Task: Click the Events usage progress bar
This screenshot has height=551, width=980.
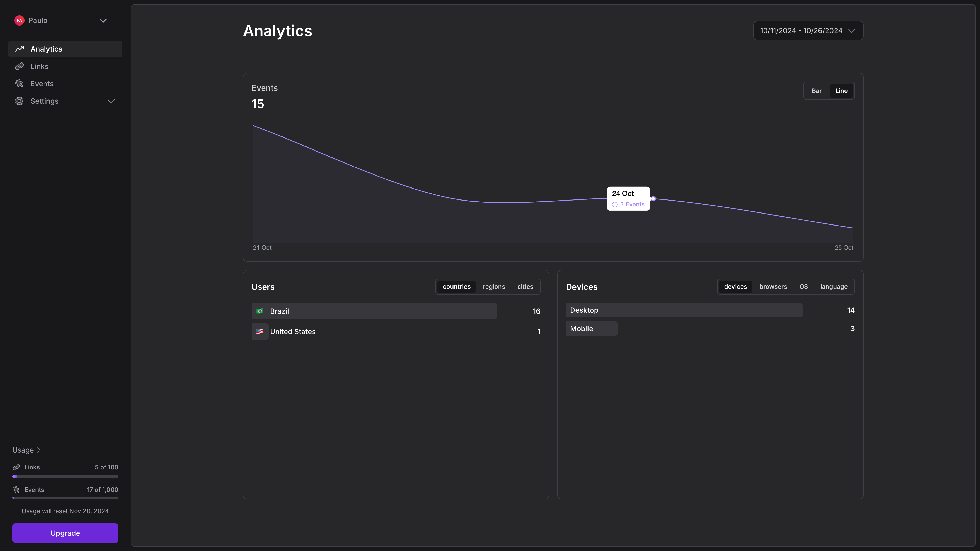Action: (65, 498)
